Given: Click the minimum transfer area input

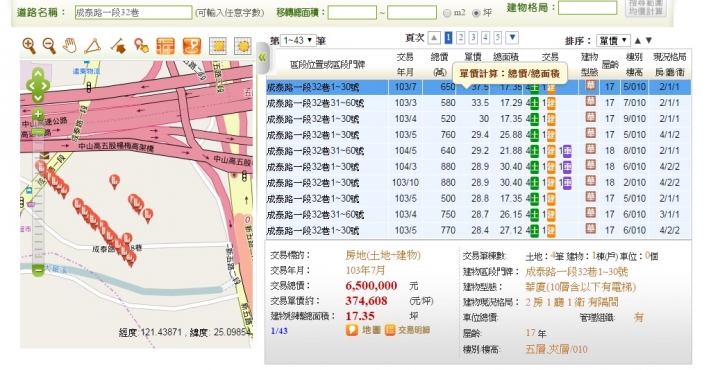Looking at the screenshot, I should tap(352, 12).
